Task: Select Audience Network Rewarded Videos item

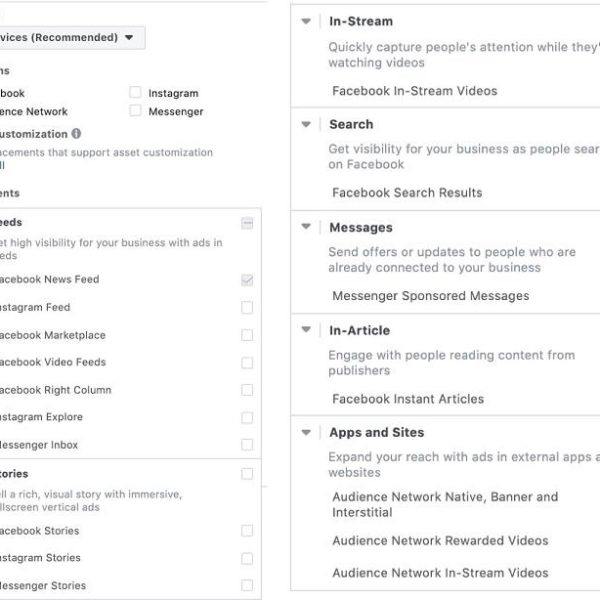Action: point(440,541)
